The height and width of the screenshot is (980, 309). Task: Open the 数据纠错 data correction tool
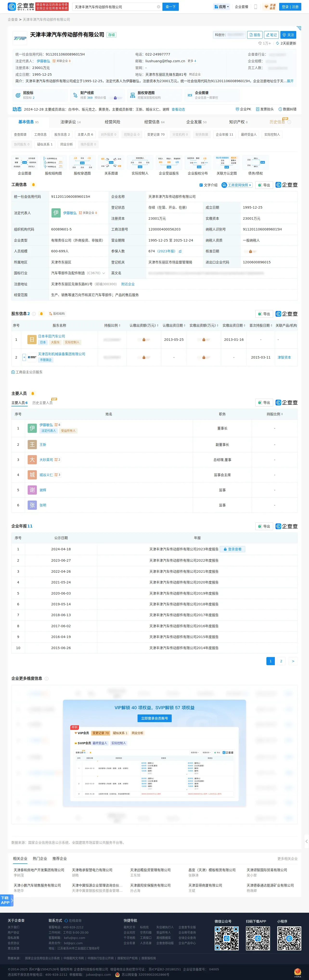click(287, 109)
